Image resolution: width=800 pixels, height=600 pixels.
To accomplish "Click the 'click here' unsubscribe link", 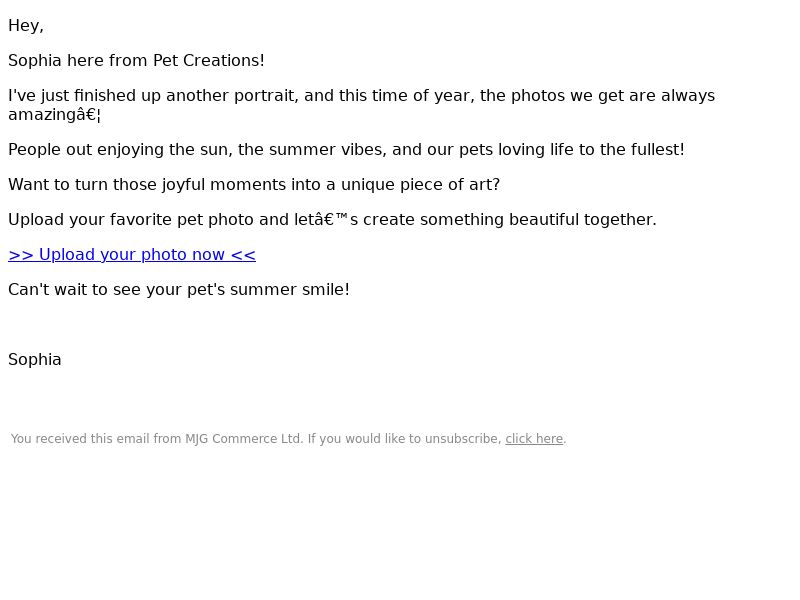I will click(x=534, y=439).
